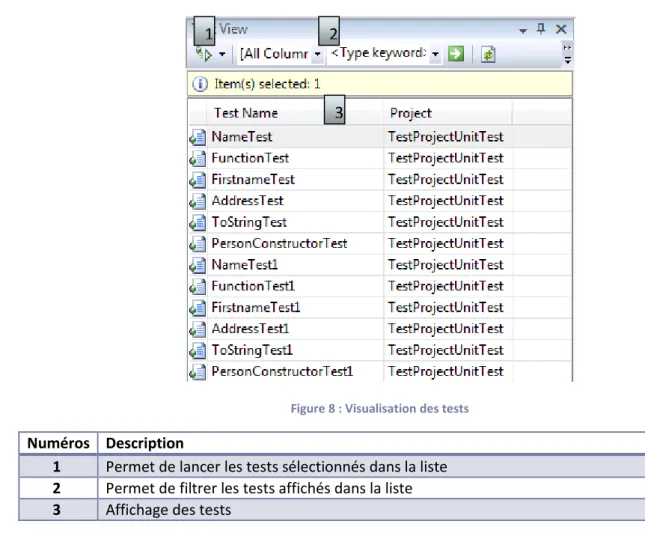Image resolution: width=645 pixels, height=536 pixels.
Task: Click the AddressTest test name
Action: 247,201
